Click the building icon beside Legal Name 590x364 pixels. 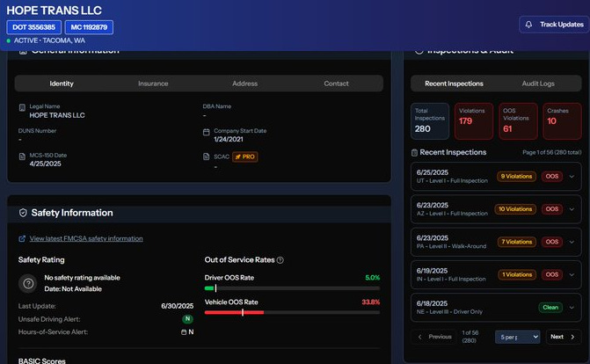tap(22, 107)
